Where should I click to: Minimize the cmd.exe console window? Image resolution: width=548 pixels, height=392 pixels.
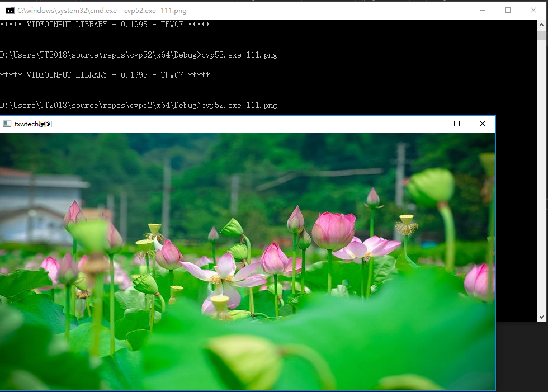[482, 10]
